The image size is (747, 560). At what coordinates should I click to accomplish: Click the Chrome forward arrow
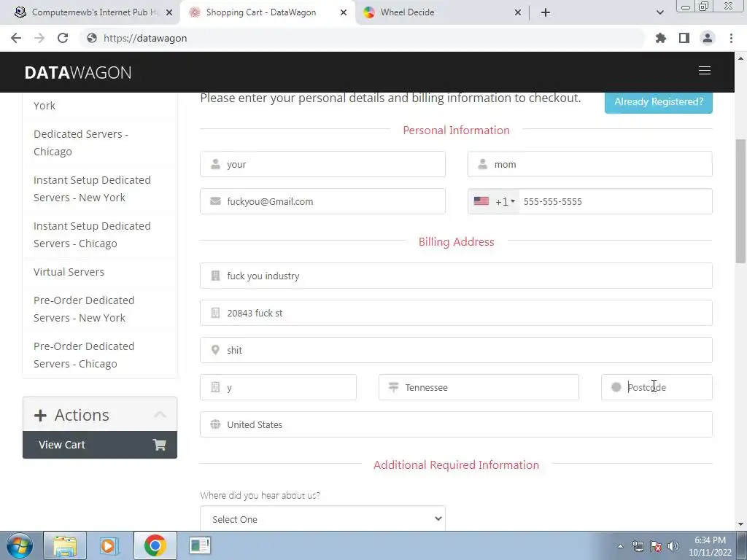(39, 38)
